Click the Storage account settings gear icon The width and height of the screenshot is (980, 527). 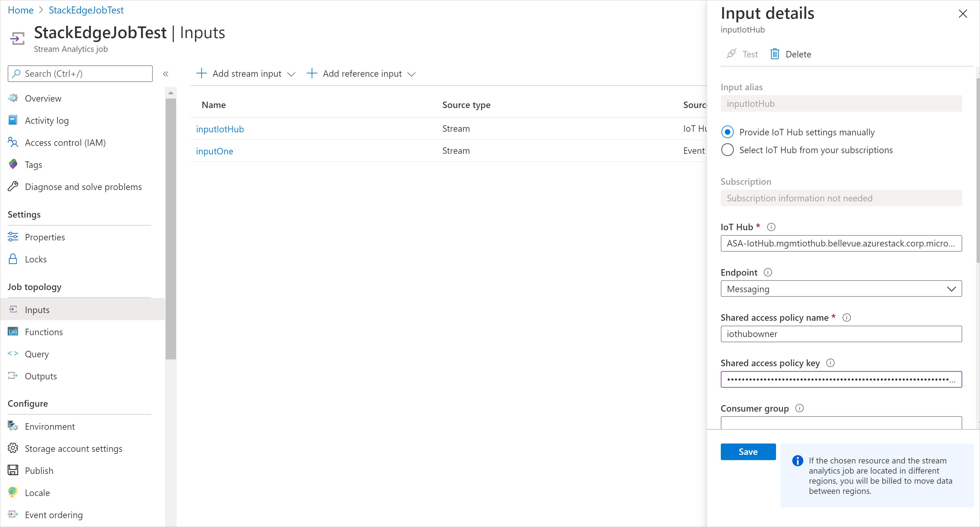[x=13, y=448]
